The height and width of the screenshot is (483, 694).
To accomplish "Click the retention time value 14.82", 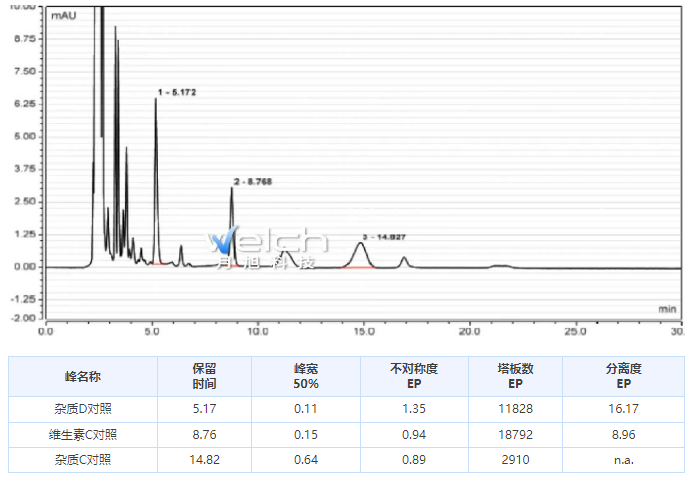I will tap(205, 460).
